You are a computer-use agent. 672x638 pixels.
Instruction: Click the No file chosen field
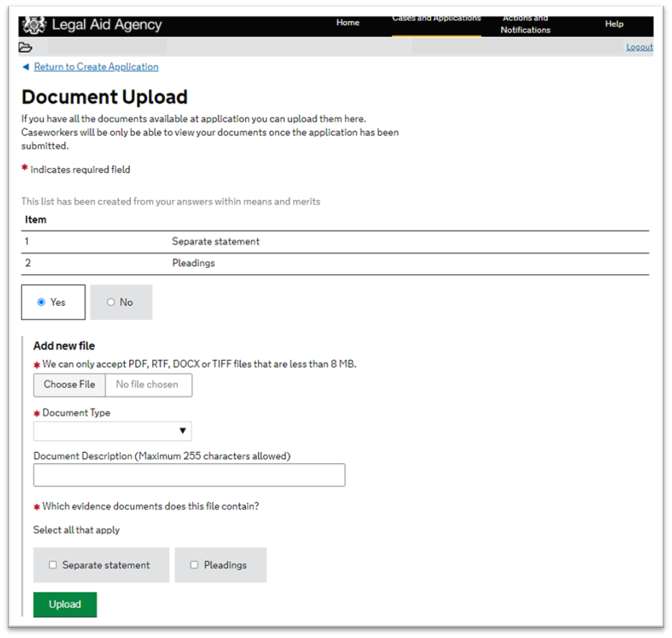click(148, 385)
